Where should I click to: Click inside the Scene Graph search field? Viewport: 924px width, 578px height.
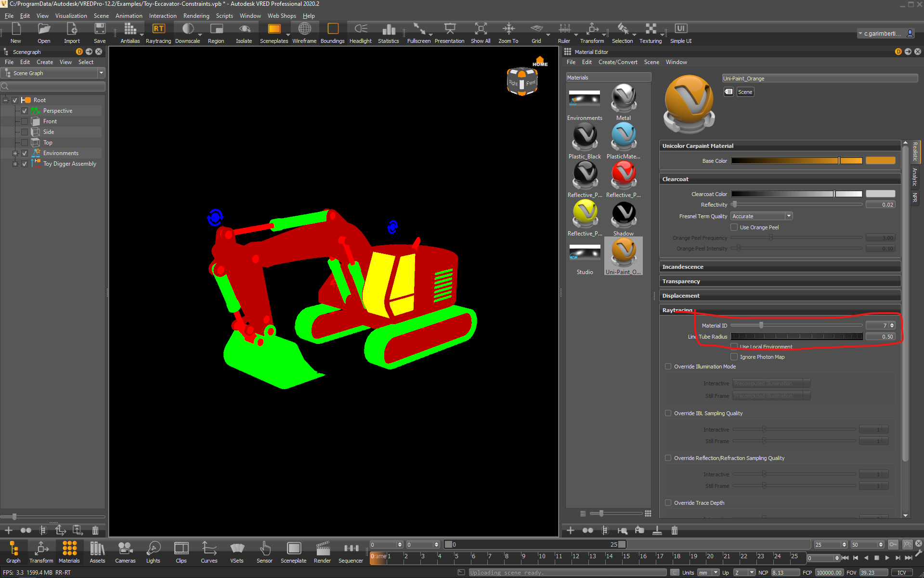coord(53,86)
